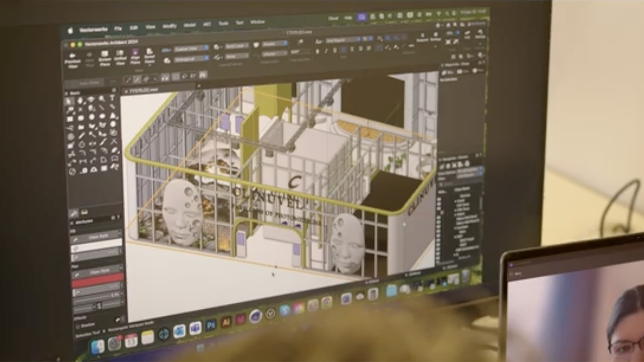Open the Modify menu
The image size is (644, 362).
coord(170,26)
